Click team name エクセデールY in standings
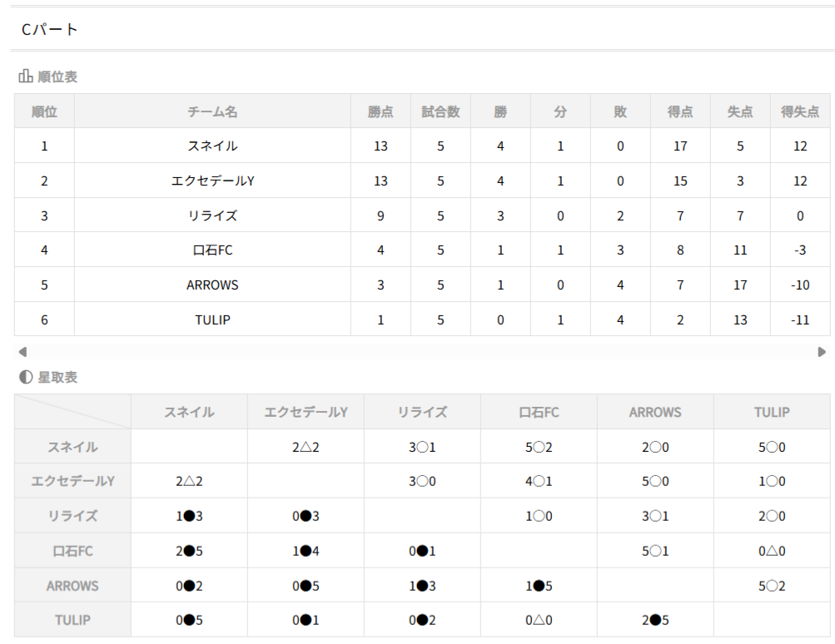 coord(212,181)
